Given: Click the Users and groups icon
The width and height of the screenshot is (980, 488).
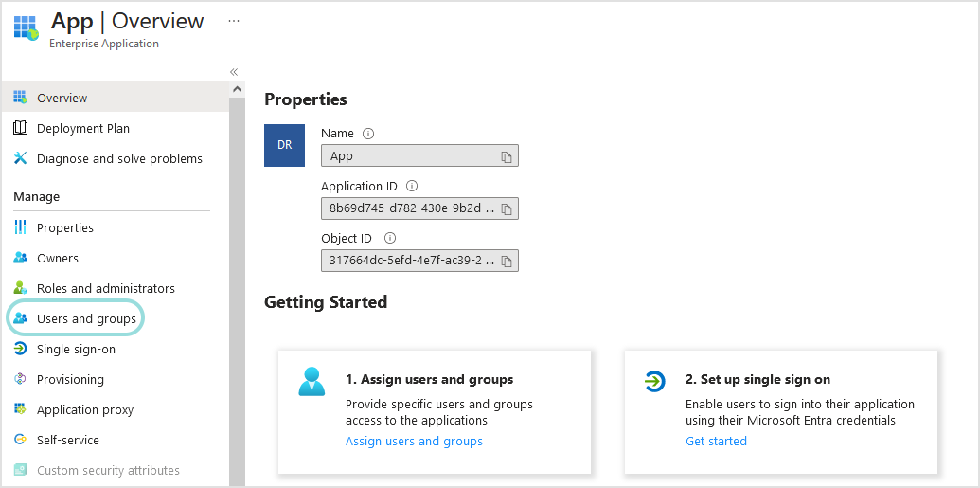Looking at the screenshot, I should [x=20, y=318].
